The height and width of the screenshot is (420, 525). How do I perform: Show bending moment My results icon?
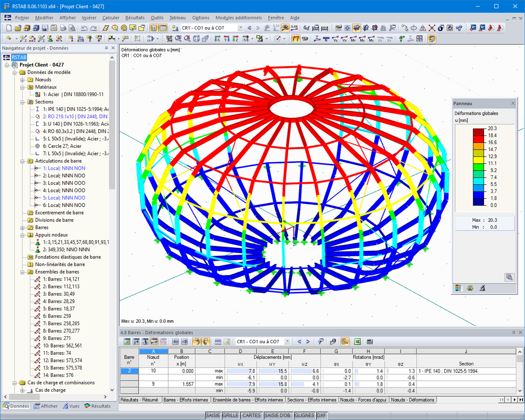tap(362, 39)
